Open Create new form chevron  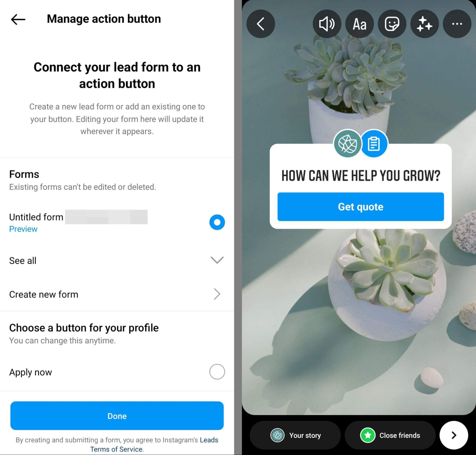click(217, 294)
